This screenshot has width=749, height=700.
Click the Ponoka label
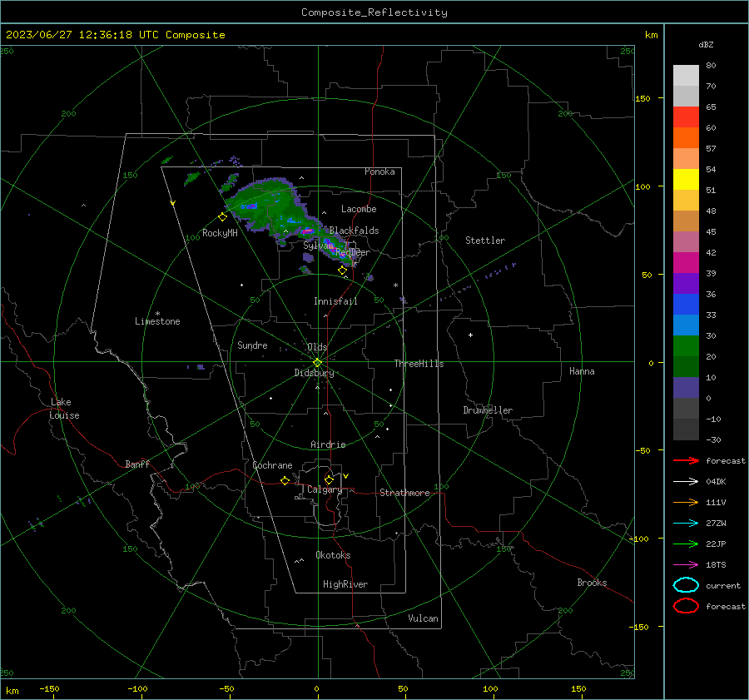pyautogui.click(x=379, y=171)
